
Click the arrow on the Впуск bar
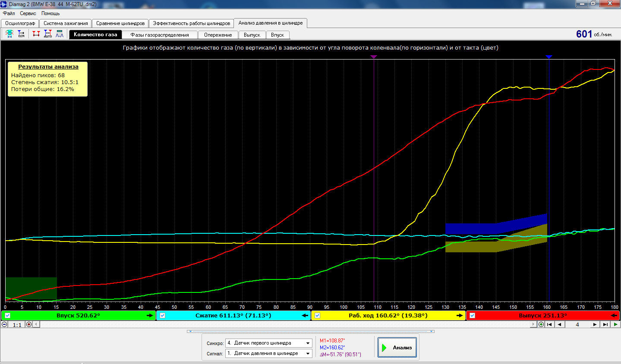(x=150, y=316)
